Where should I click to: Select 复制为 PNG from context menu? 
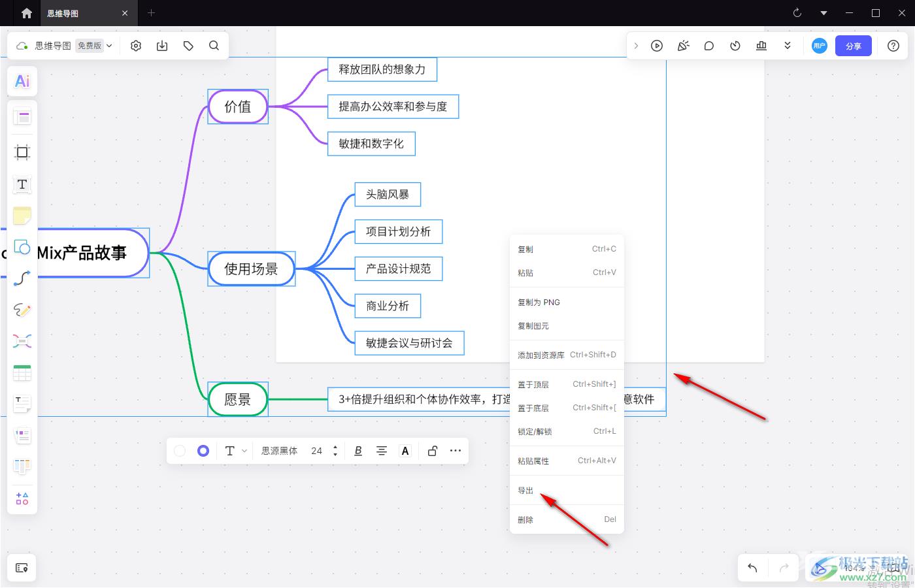point(567,302)
